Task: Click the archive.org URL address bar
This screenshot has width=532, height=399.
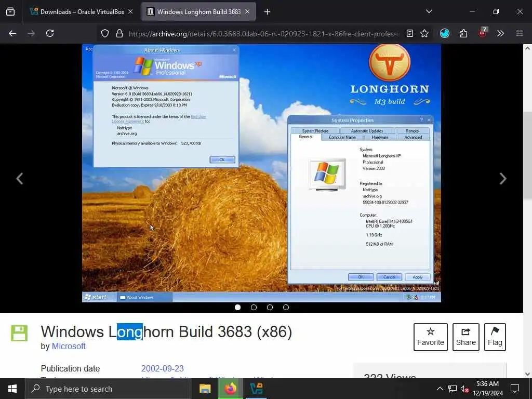Action: (x=263, y=34)
